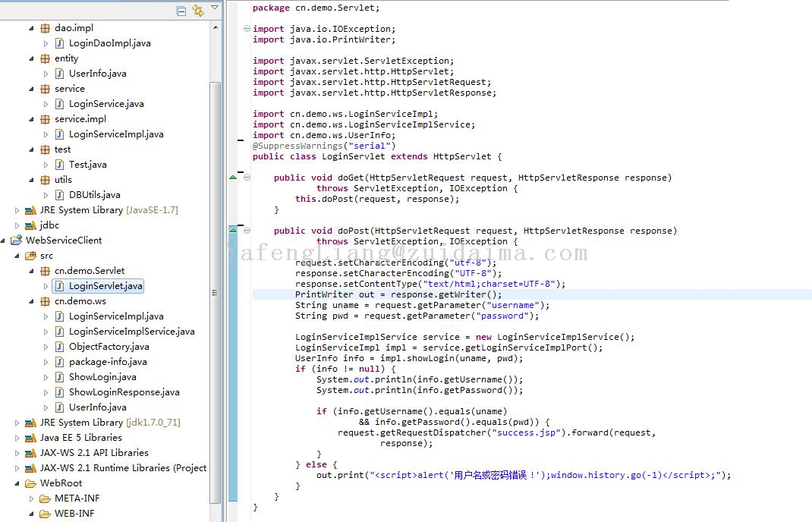
Task: Fold the doGet method
Action: pos(247,177)
